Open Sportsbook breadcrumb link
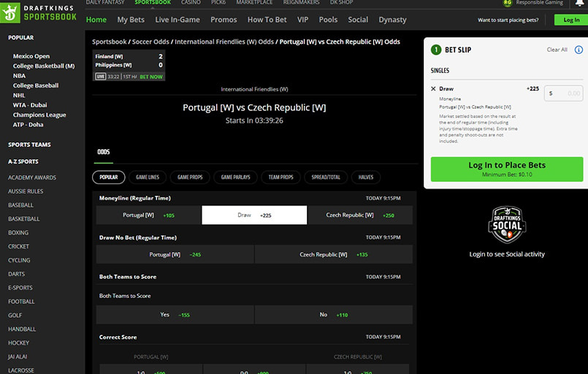Screen dimensions: 588x374 point(110,42)
